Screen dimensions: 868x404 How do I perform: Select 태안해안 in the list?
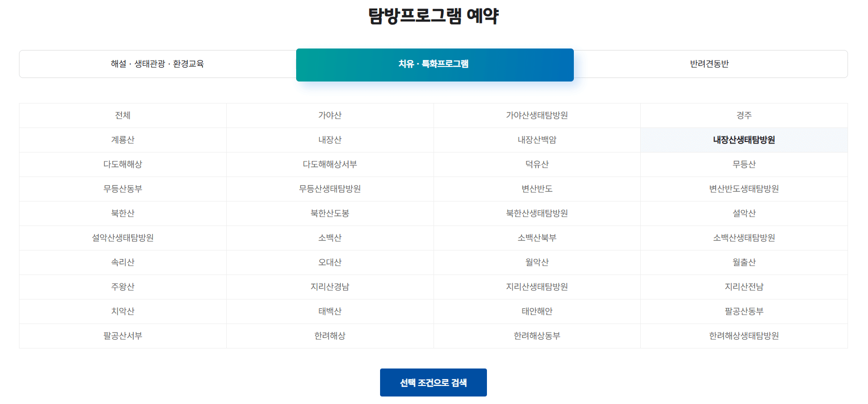(537, 311)
